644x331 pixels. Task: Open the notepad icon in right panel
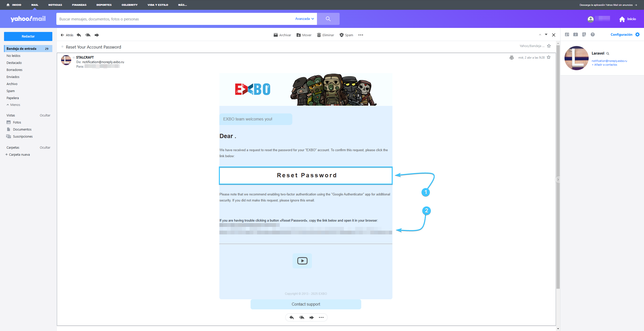[x=584, y=34]
